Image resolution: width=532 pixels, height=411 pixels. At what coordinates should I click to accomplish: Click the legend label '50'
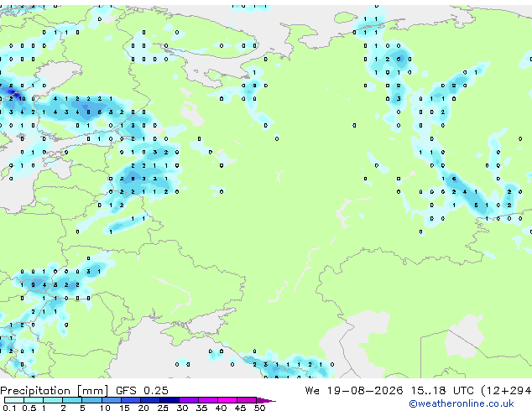pos(259,408)
